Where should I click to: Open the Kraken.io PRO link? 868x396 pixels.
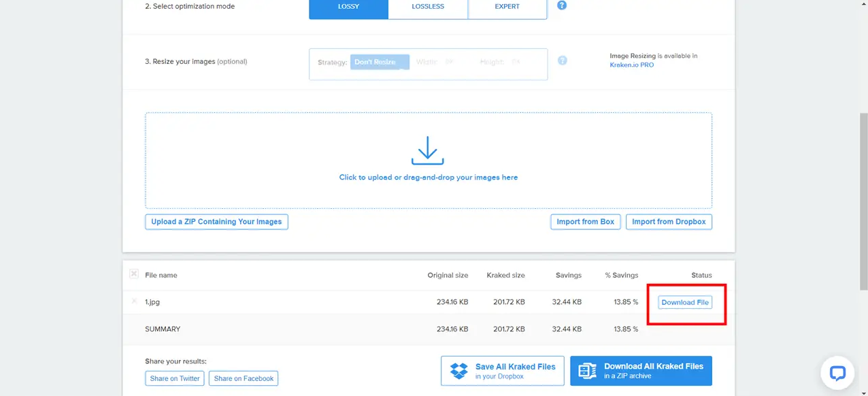(632, 65)
